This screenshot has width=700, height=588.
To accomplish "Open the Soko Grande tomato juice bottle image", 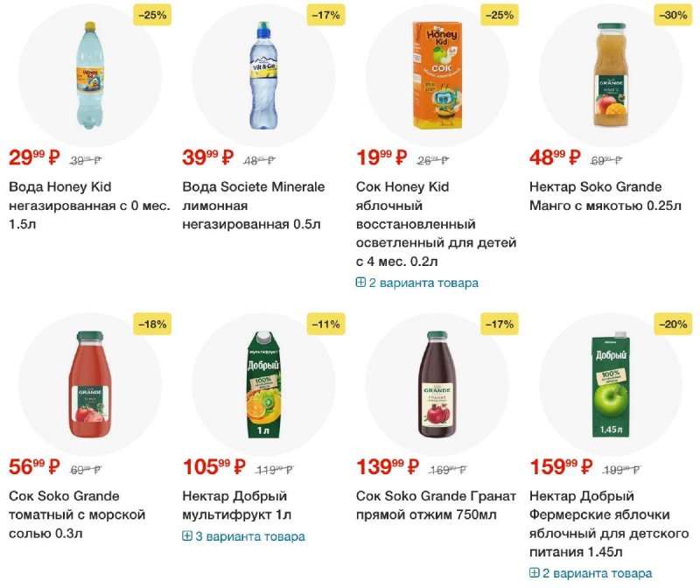I will (x=90, y=384).
